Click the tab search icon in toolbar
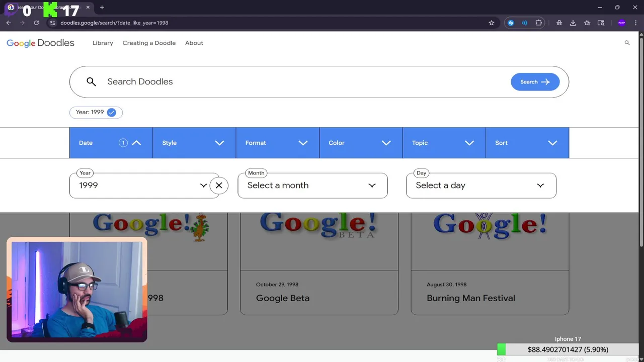Image resolution: width=644 pixels, height=362 pixels. click(601, 23)
